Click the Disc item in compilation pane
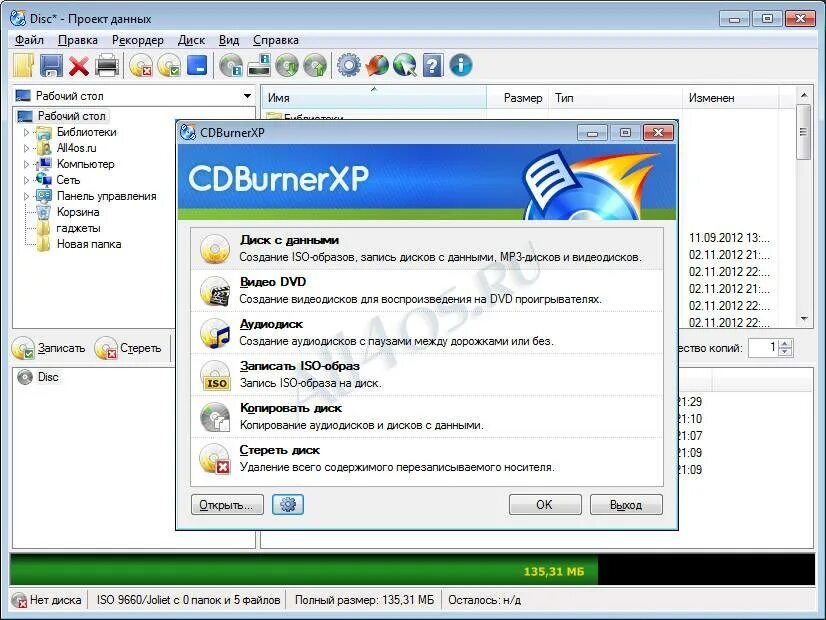 point(38,377)
